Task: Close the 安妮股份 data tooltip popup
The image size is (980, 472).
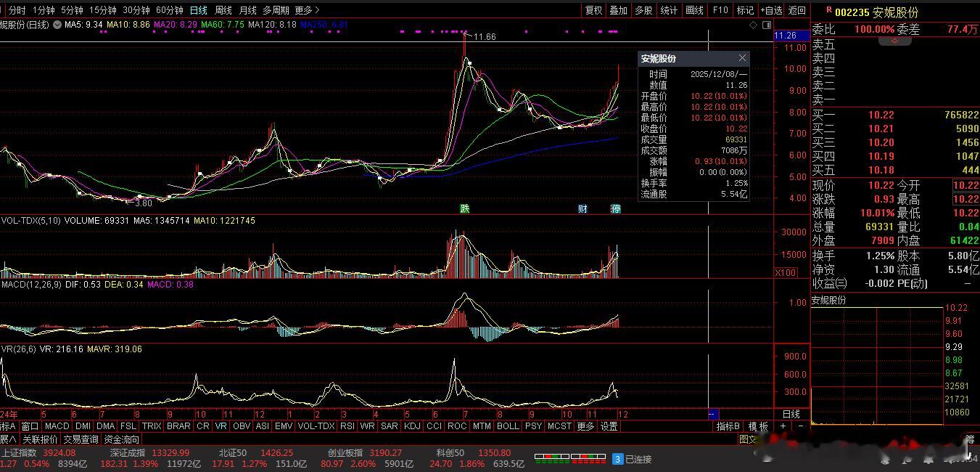Action: click(x=742, y=58)
